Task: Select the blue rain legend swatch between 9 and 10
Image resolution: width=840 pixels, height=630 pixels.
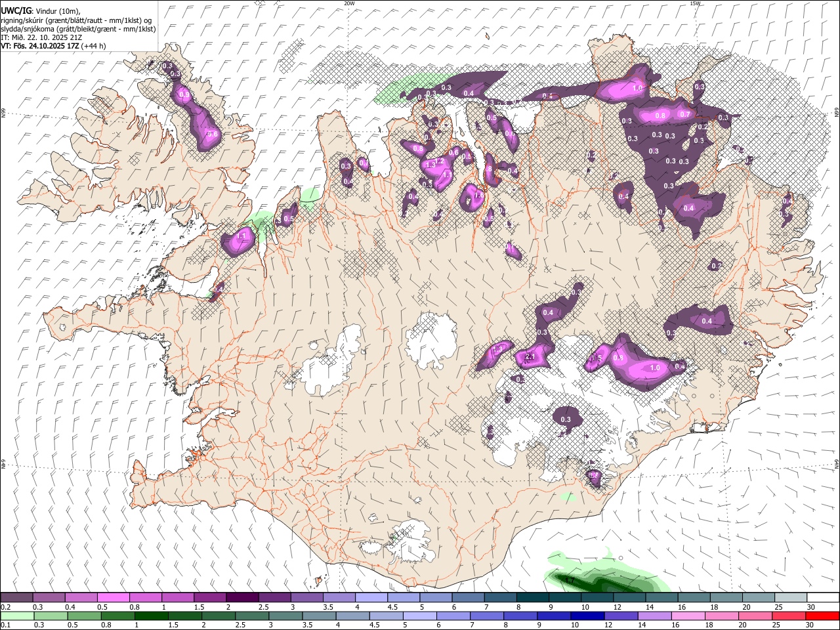Action: 553,616
